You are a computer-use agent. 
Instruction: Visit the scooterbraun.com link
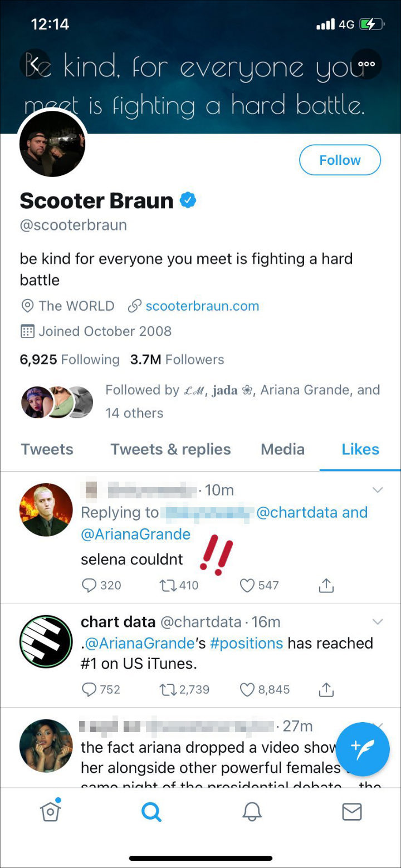pyautogui.click(x=203, y=306)
